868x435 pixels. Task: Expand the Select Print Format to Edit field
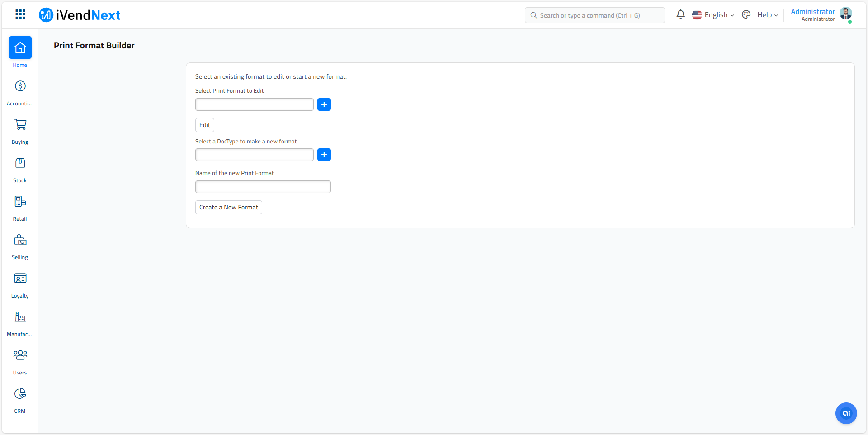tap(254, 104)
